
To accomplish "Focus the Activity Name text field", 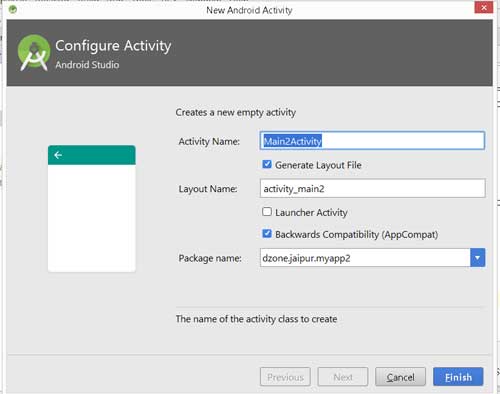I will click(372, 141).
